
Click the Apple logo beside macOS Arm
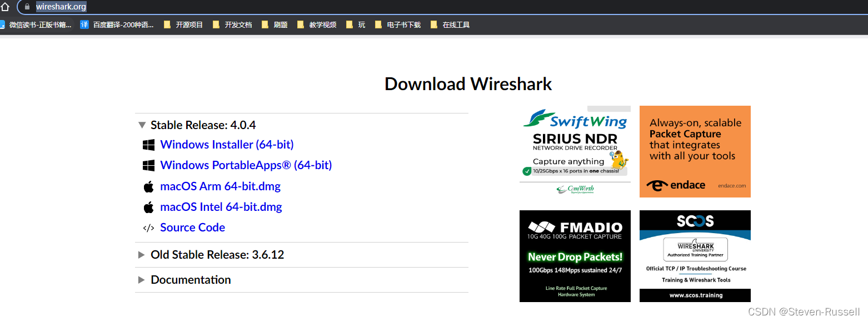click(x=148, y=186)
